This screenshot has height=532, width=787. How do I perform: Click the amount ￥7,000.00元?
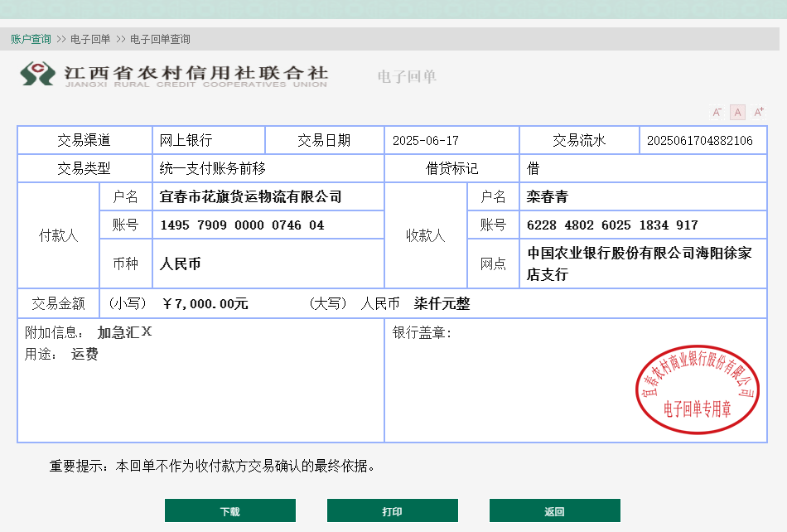pyautogui.click(x=205, y=303)
